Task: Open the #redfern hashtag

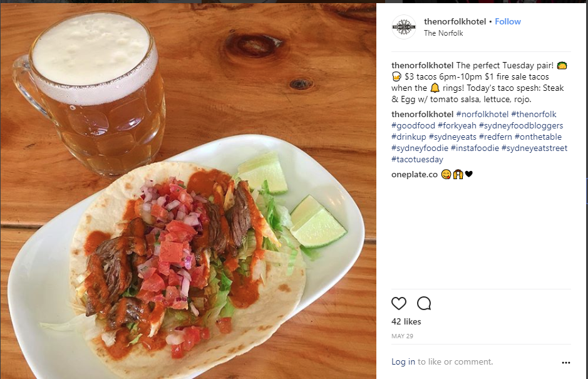Action: coord(495,137)
